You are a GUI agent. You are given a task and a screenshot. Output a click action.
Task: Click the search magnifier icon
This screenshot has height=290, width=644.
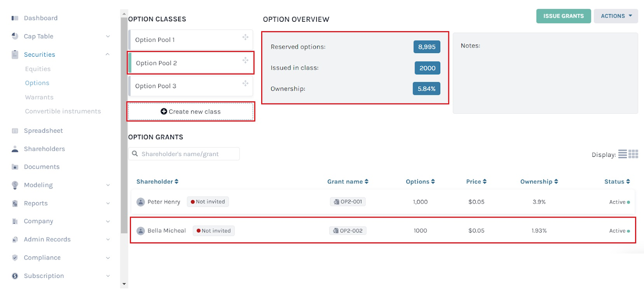click(135, 154)
